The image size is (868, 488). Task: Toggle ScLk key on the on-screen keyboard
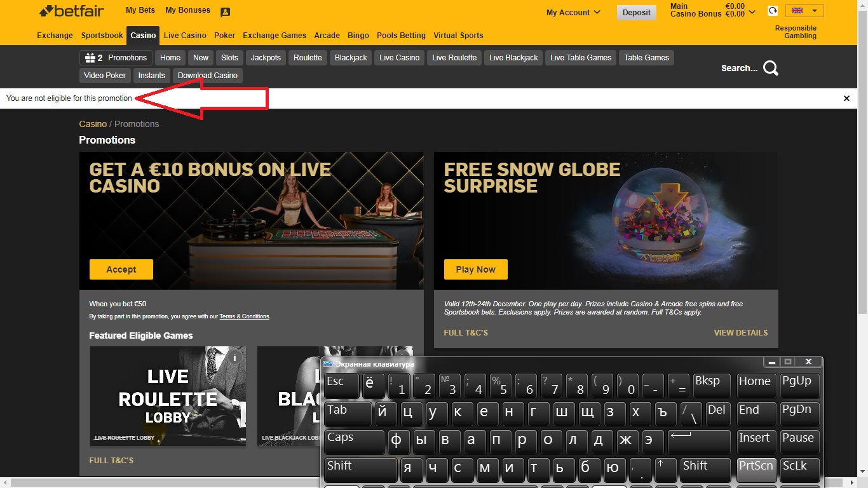(799, 470)
